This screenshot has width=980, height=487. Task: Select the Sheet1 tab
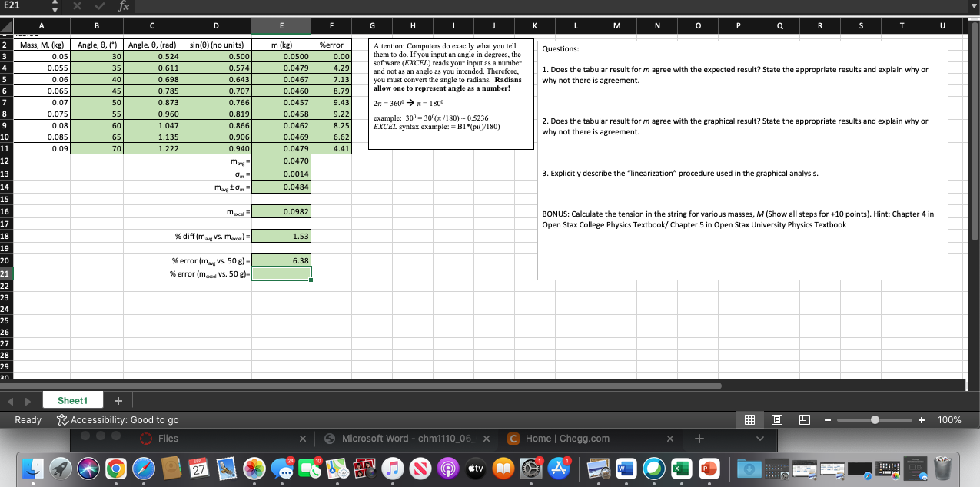click(71, 400)
